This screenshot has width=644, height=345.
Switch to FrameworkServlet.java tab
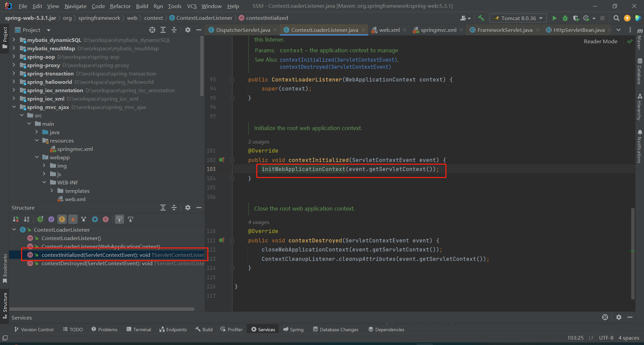[505, 30]
